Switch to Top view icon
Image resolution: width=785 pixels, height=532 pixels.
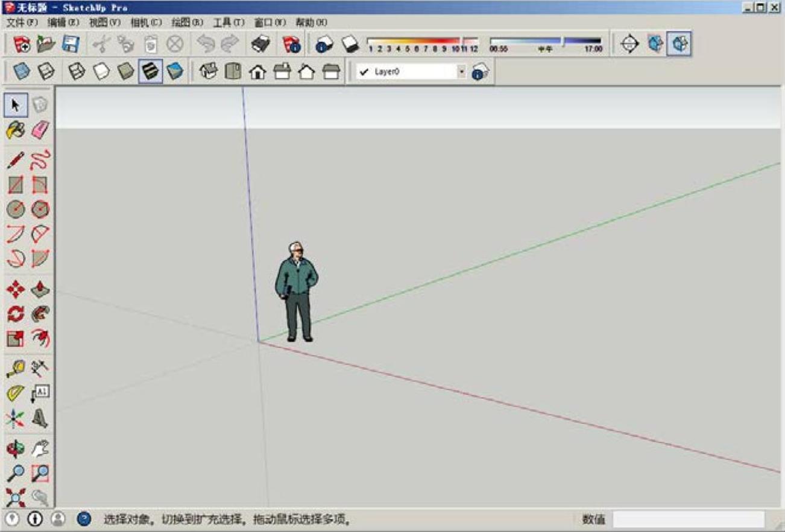[x=233, y=72]
